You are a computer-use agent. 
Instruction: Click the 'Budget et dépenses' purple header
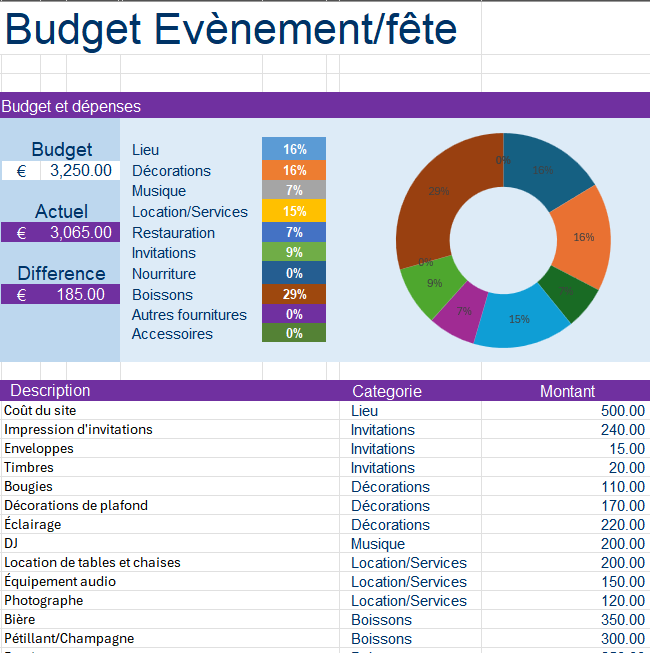pyautogui.click(x=325, y=105)
